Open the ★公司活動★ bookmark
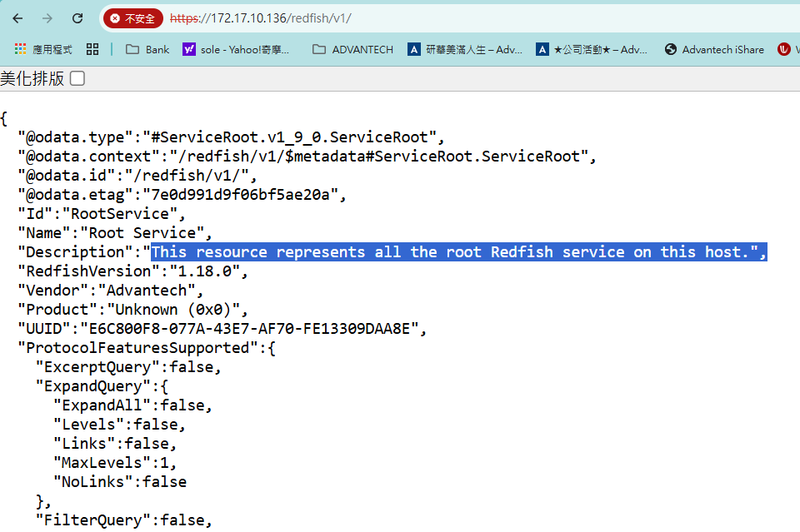This screenshot has width=800, height=532. pyautogui.click(x=592, y=49)
